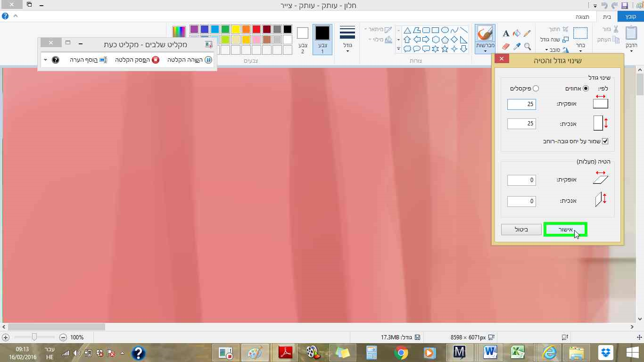The height and width of the screenshot is (362, 644).
Task: Select the Magnifier tool
Action: click(x=527, y=46)
